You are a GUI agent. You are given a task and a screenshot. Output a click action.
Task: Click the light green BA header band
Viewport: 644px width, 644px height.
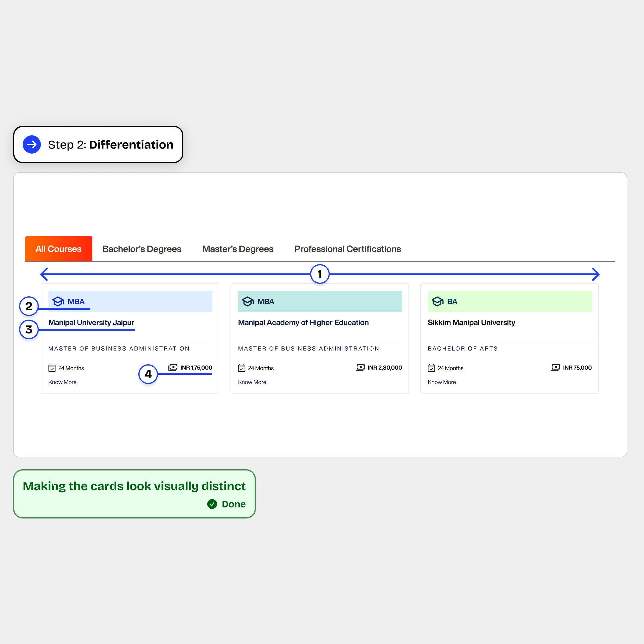(510, 301)
